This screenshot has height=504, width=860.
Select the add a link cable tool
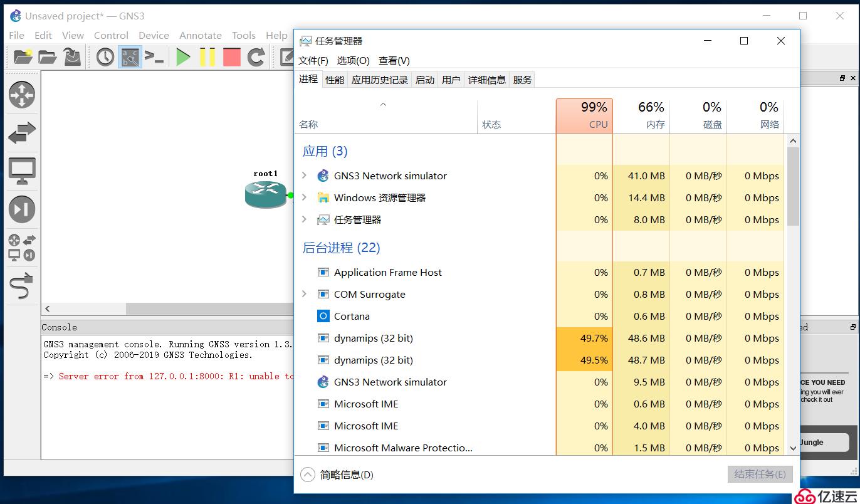pos(22,286)
